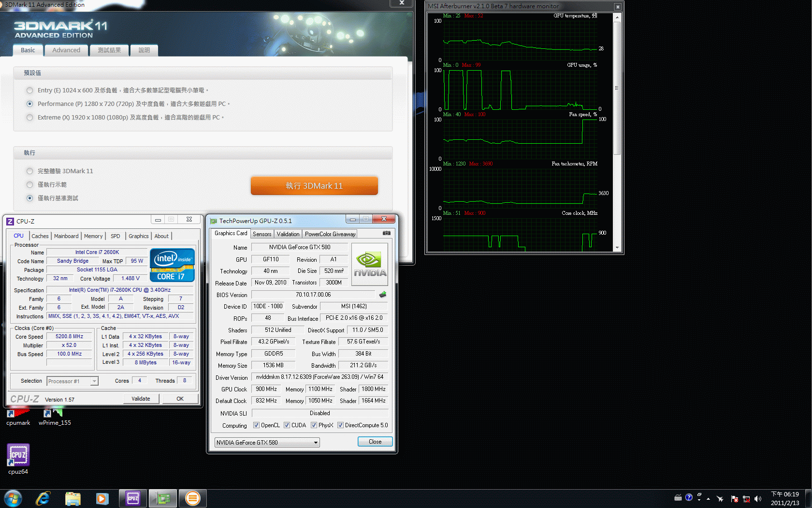
Task: Click the Validate button in CPU-Z
Action: (x=141, y=399)
